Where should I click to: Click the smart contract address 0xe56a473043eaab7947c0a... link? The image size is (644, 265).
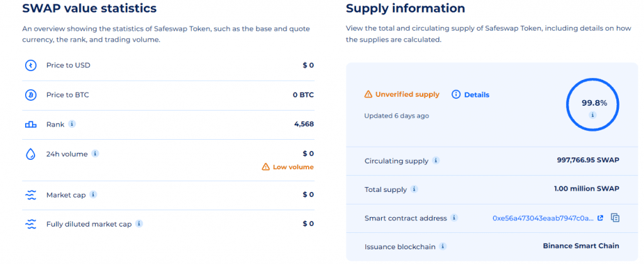click(x=543, y=218)
